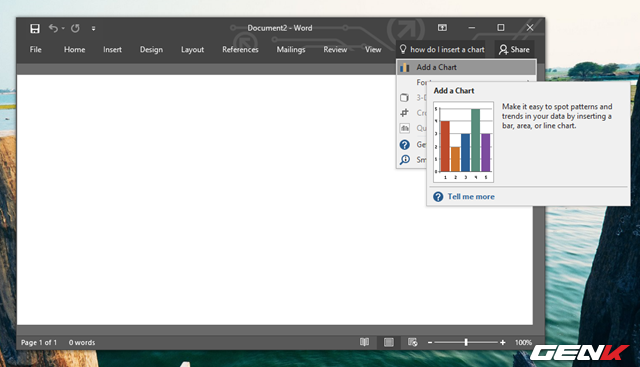Click the Save icon in the title bar
This screenshot has height=367, width=640.
(35, 28)
